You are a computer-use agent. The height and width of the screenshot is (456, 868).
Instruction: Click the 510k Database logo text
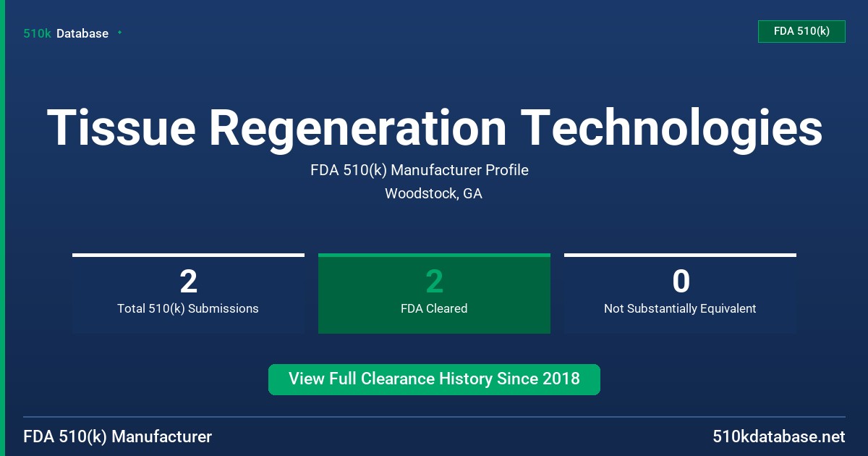[66, 33]
